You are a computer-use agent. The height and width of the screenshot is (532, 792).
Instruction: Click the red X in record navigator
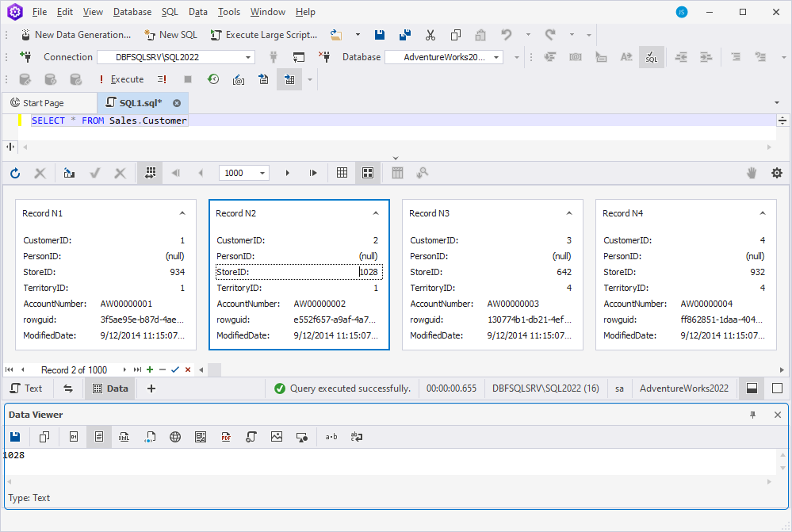tap(188, 369)
